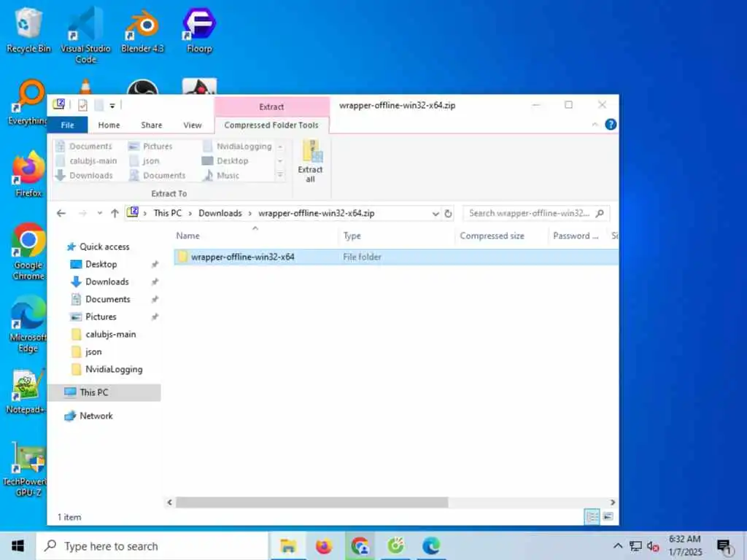The width and height of the screenshot is (747, 560).
Task: Open Documents in navigation pane
Action: (x=108, y=299)
